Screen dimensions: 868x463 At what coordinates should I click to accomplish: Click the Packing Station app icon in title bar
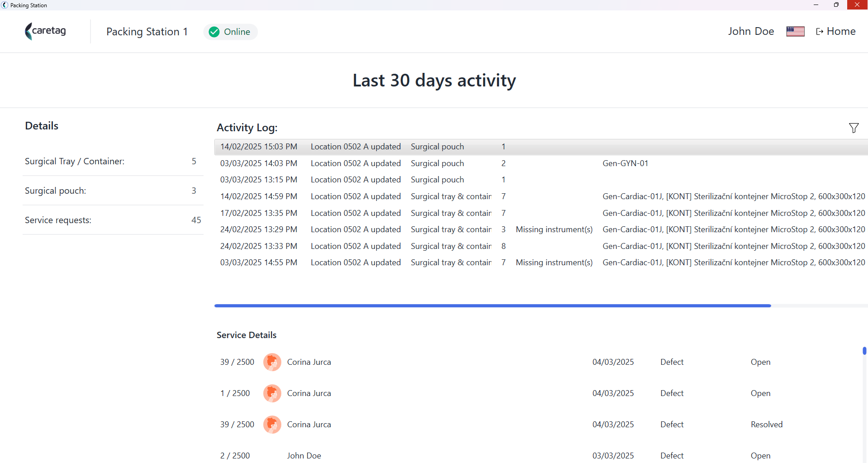click(x=5, y=5)
